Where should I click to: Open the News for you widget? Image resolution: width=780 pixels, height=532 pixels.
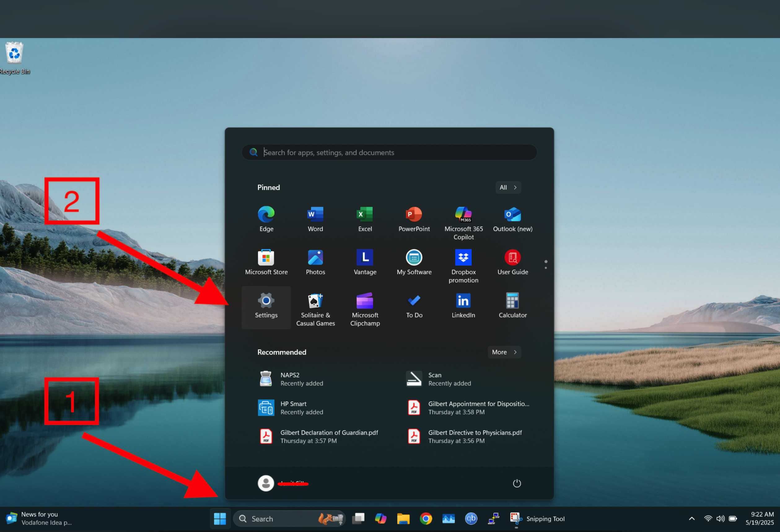pyautogui.click(x=40, y=519)
